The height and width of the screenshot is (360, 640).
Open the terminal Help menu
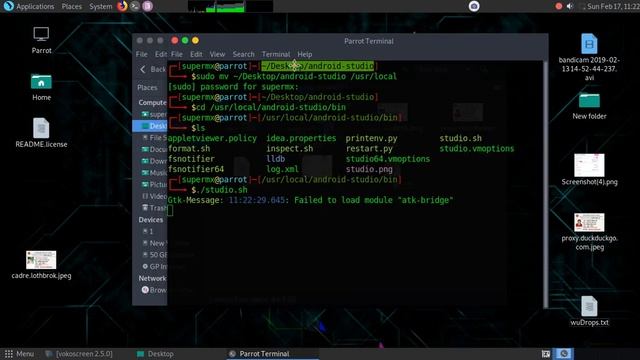pos(304,54)
